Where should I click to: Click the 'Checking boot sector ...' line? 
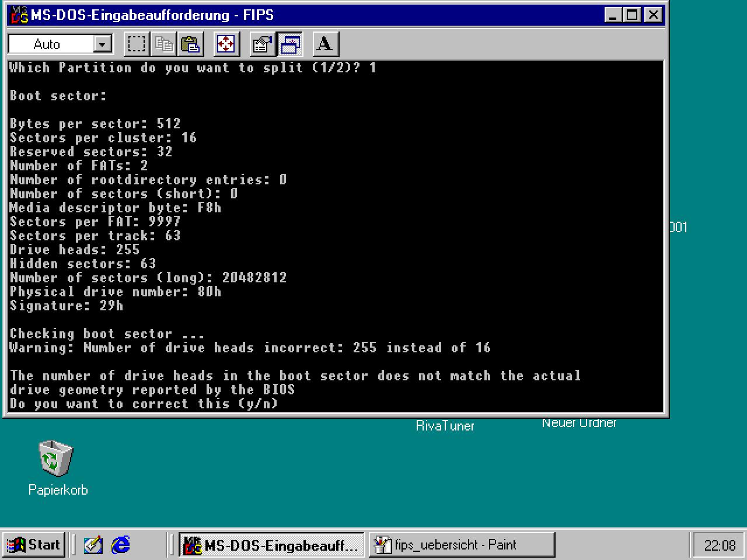click(x=107, y=334)
